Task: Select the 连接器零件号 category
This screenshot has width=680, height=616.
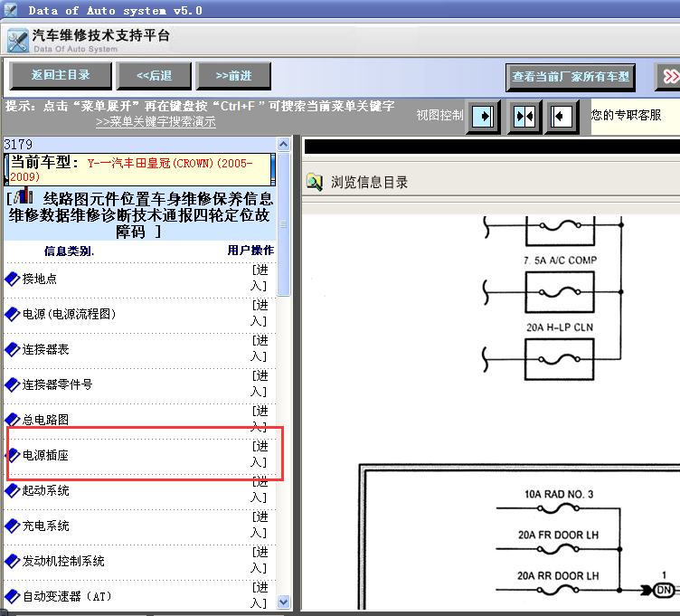Action: click(x=57, y=384)
